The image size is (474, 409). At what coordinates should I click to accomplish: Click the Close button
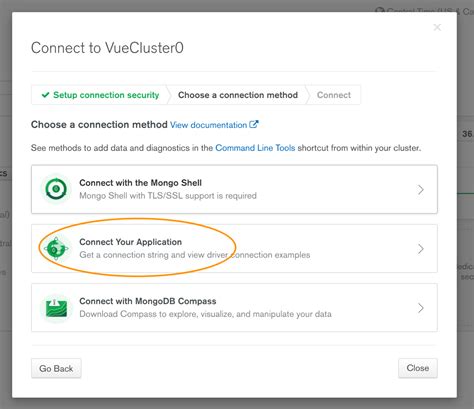(418, 368)
